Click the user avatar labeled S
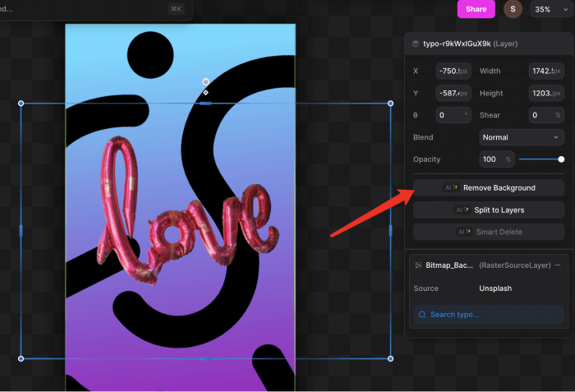The image size is (575, 392). pyautogui.click(x=513, y=9)
